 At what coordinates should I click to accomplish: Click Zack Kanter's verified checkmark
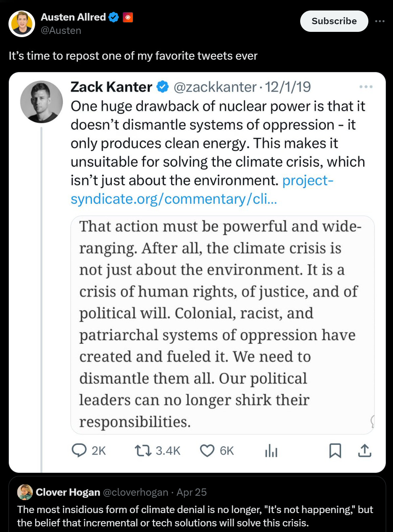pyautogui.click(x=163, y=87)
